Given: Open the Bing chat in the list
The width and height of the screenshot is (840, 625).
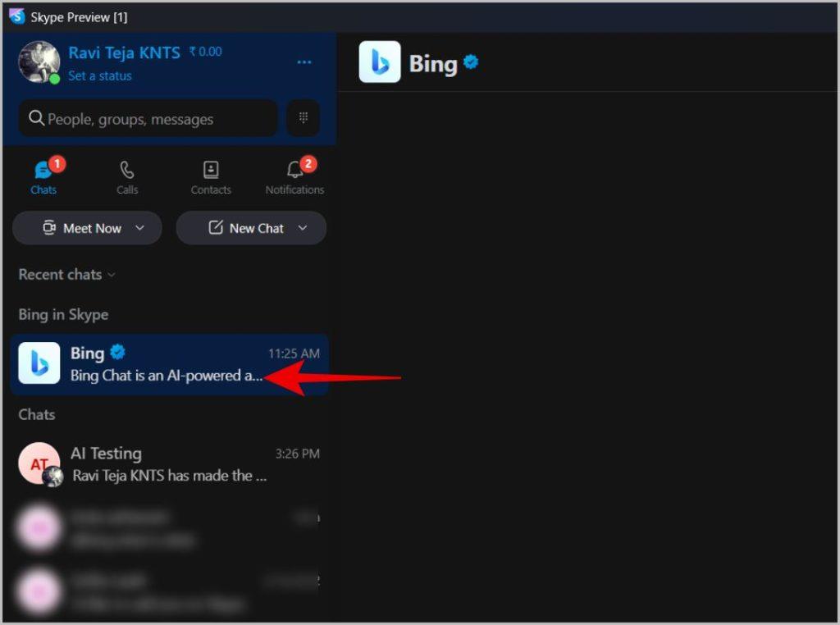Looking at the screenshot, I should (169, 364).
